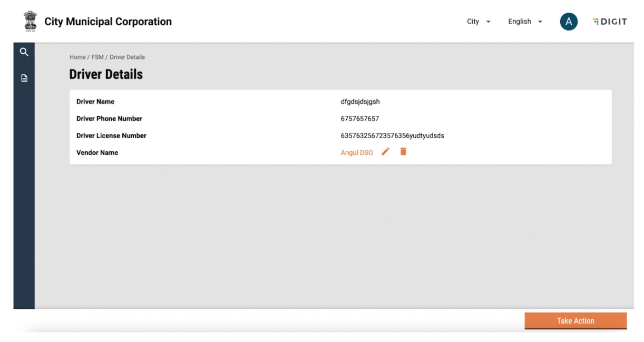This screenshot has width=644, height=342.
Task: Navigate to FSM in the breadcrumb
Action: click(97, 57)
